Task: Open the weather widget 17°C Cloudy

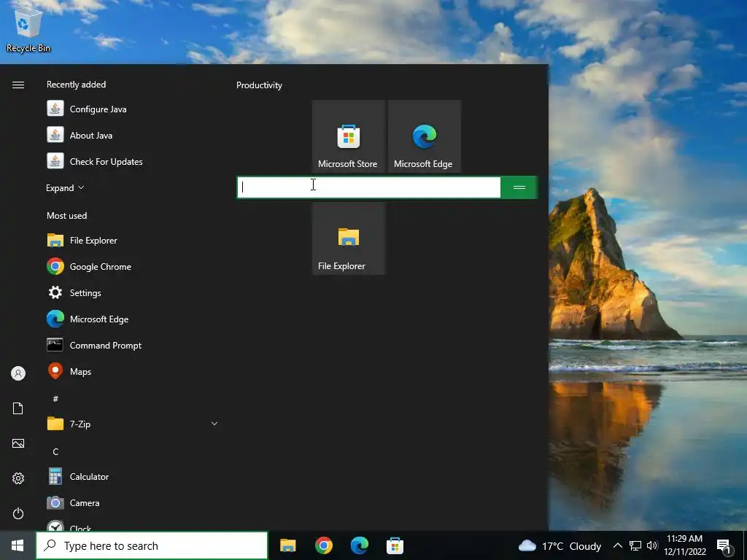Action: point(560,545)
